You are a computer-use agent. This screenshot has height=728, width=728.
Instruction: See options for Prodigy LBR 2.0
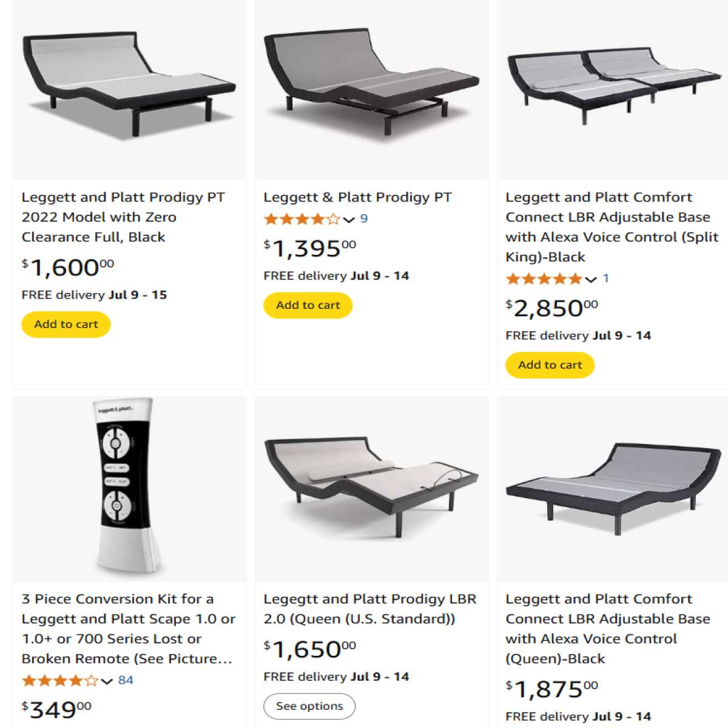[x=309, y=706]
